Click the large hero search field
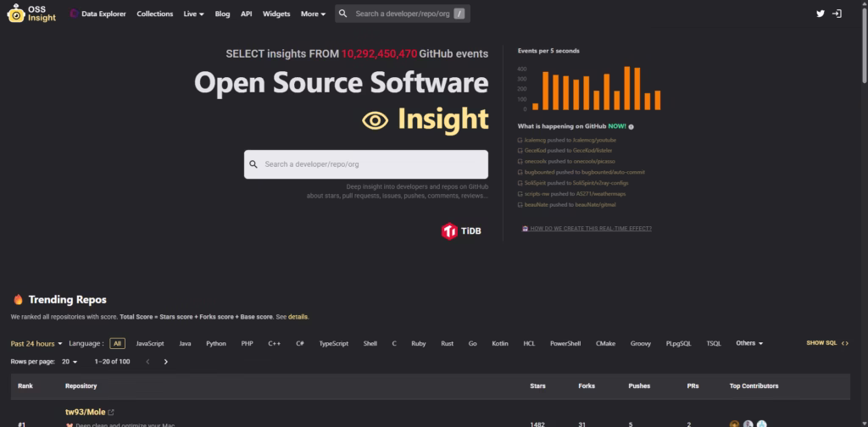868x427 pixels. (x=366, y=164)
